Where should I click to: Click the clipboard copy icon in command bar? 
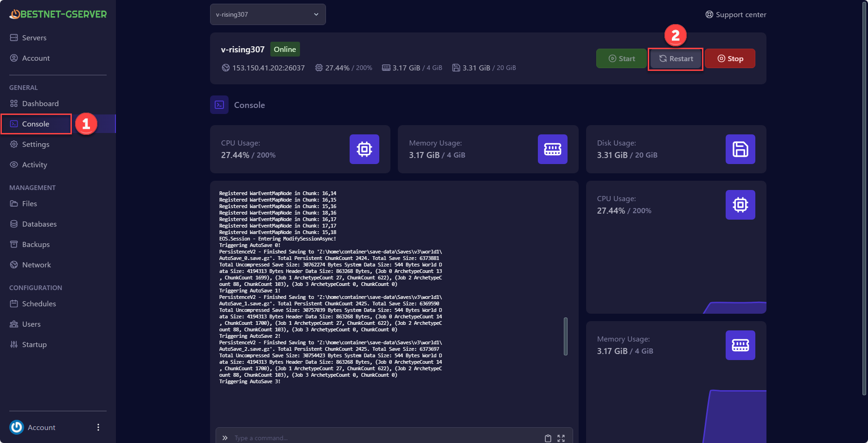tap(548, 438)
